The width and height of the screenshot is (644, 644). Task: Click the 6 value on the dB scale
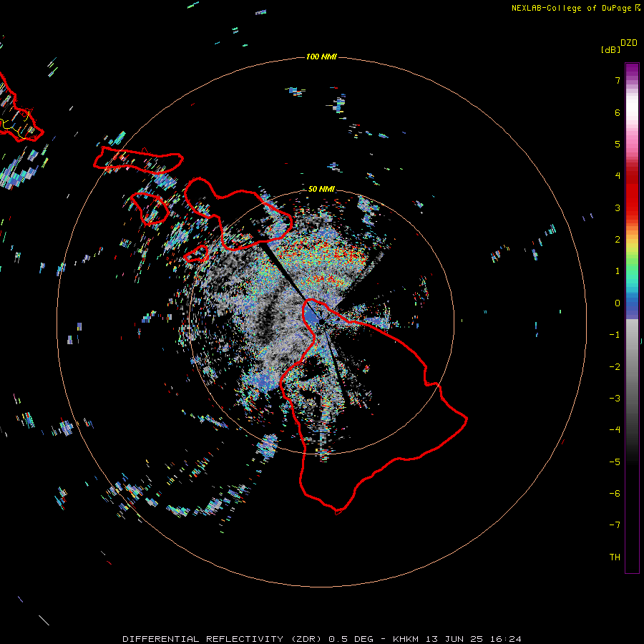[618, 112]
